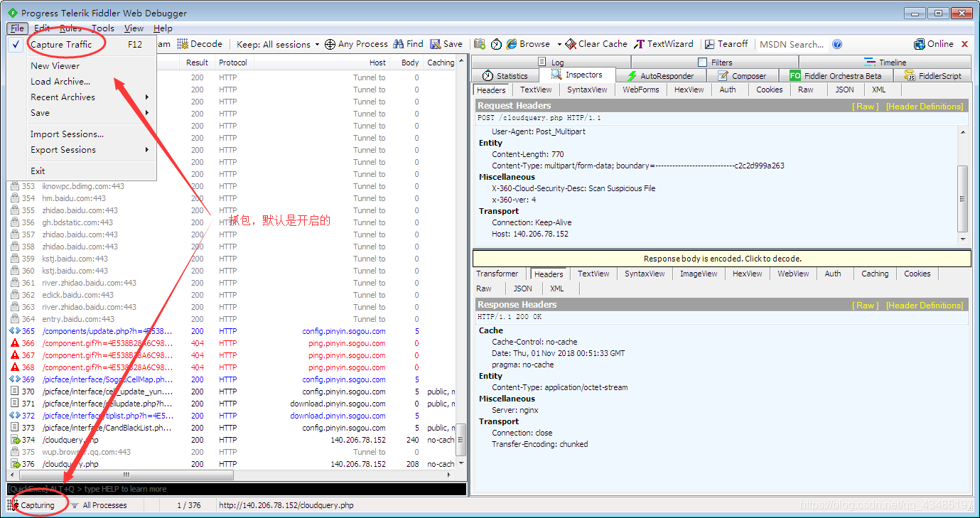
Task: Click the green arrow icon of session 374
Action: pos(15,440)
